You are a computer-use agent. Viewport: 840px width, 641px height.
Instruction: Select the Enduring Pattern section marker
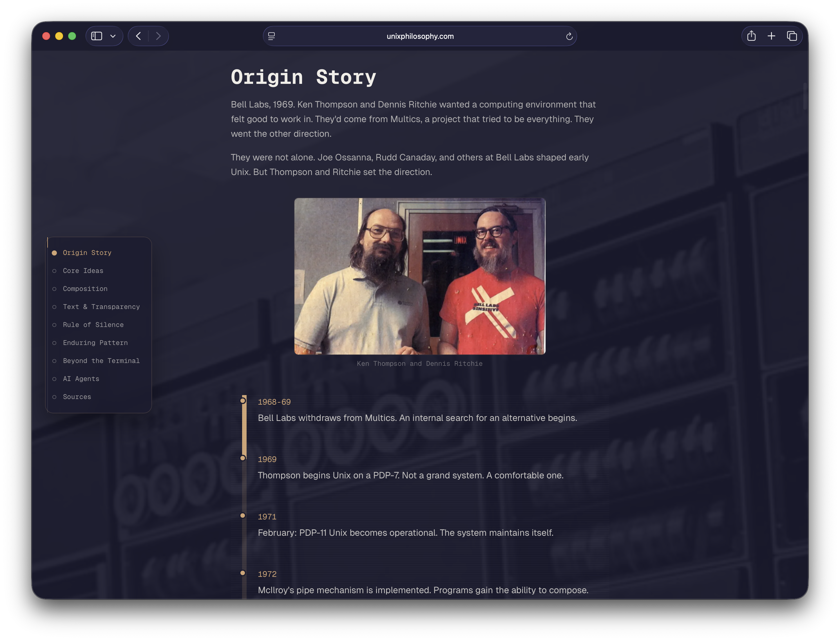click(x=95, y=343)
